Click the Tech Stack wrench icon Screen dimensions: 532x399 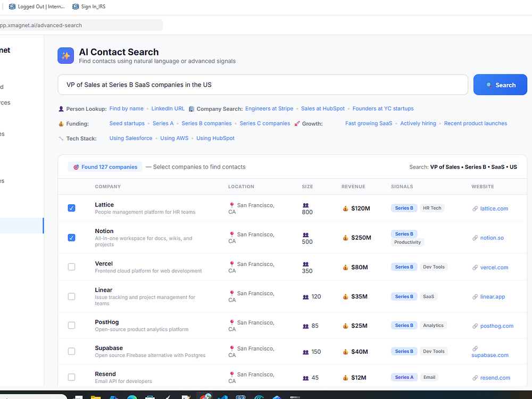pyautogui.click(x=61, y=138)
